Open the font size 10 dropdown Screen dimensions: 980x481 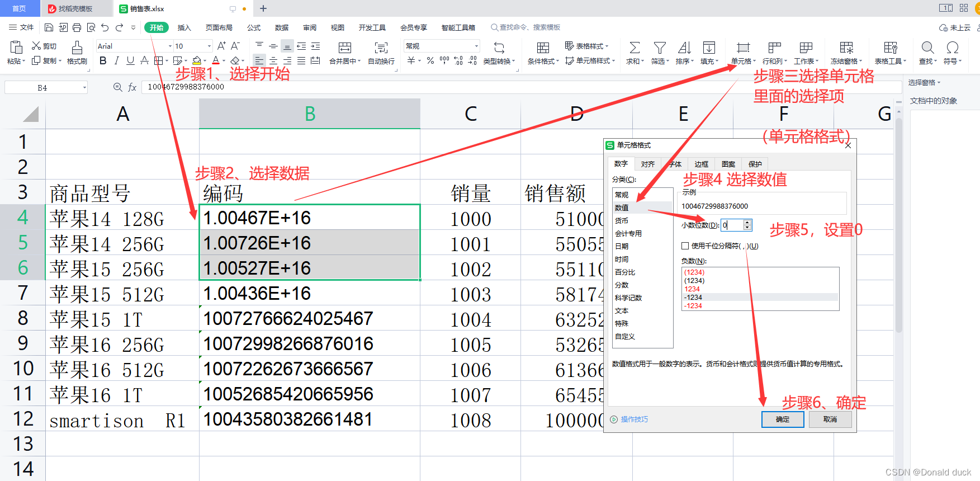(209, 46)
